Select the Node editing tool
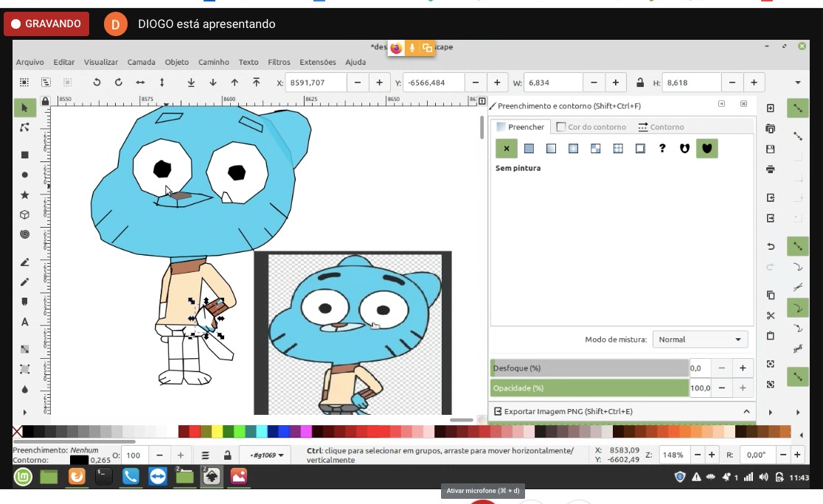 (x=24, y=127)
